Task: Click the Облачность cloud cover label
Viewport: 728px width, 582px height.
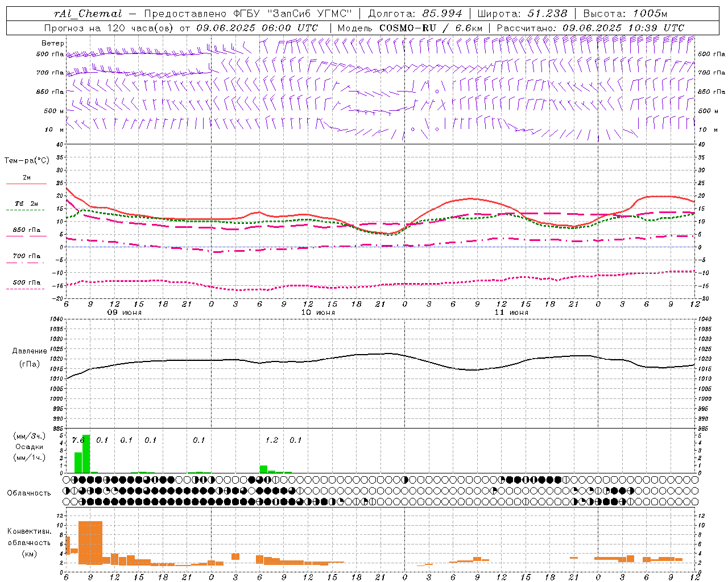Action: click(29, 493)
